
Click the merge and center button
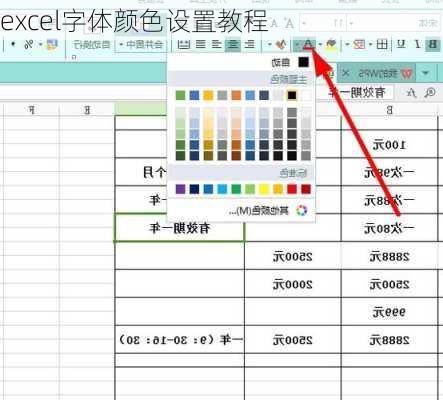[141, 44]
